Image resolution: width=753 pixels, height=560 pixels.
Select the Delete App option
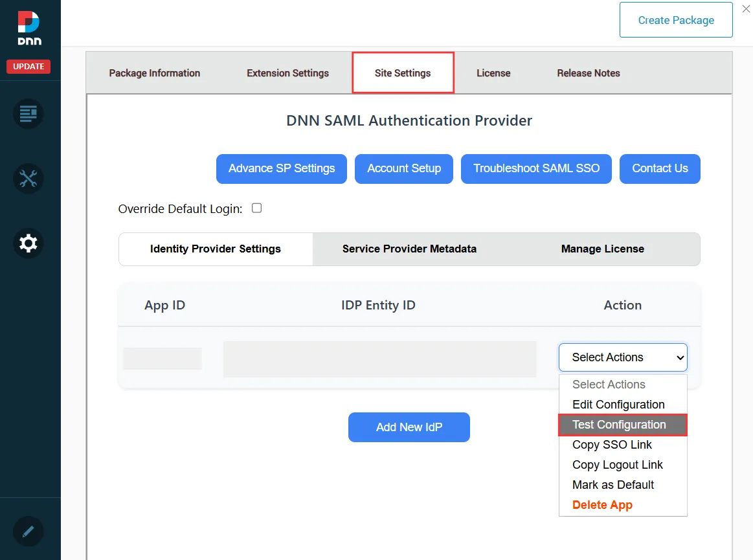[623, 505]
